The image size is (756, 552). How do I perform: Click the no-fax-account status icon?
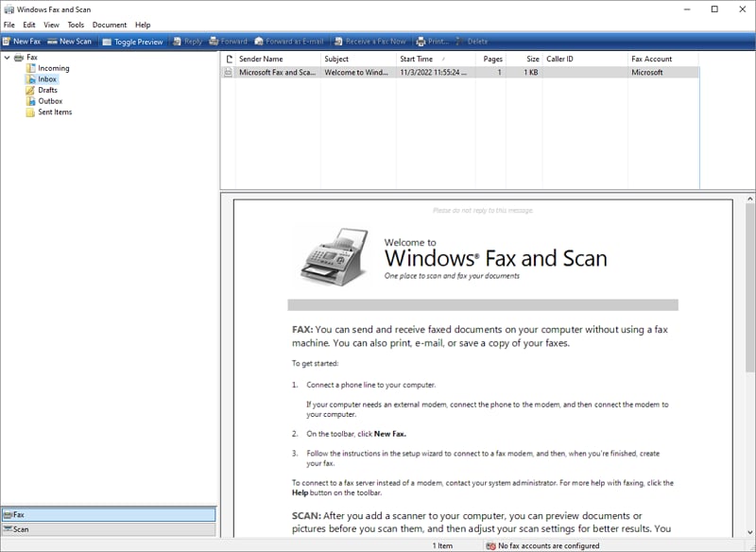pos(490,545)
